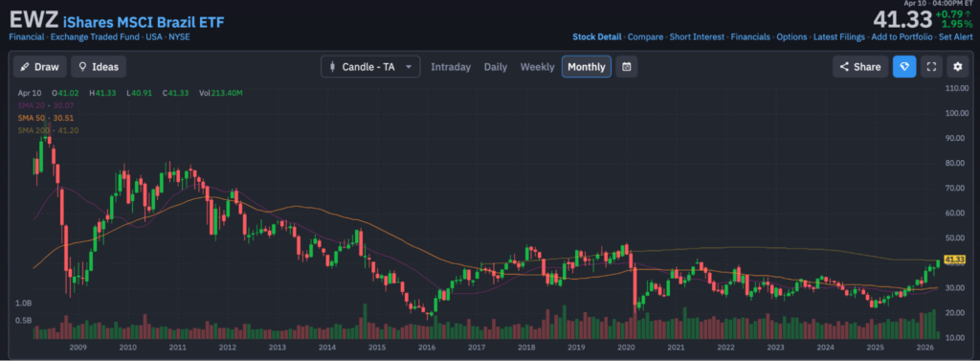This screenshot has height=361, width=980.
Task: Click the SMA 200 indicator label
Action: point(48,130)
